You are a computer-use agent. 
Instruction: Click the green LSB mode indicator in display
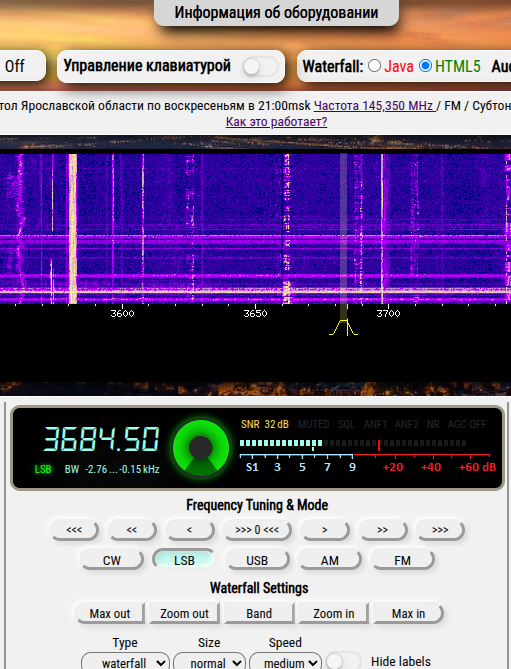43,469
